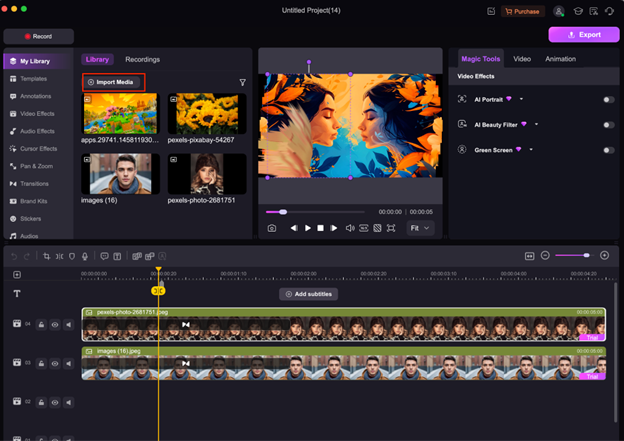The image size is (624, 441).
Task: Select My Library in sidebar
Action: click(37, 61)
